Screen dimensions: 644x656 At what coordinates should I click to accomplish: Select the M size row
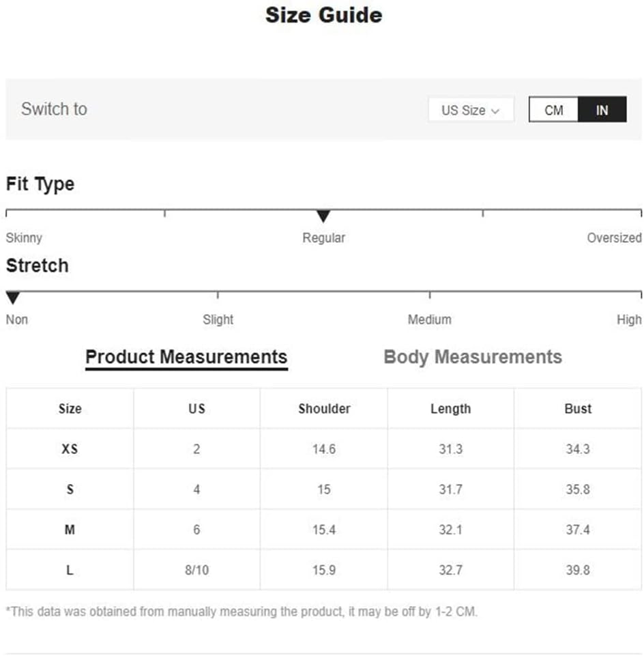click(323, 530)
